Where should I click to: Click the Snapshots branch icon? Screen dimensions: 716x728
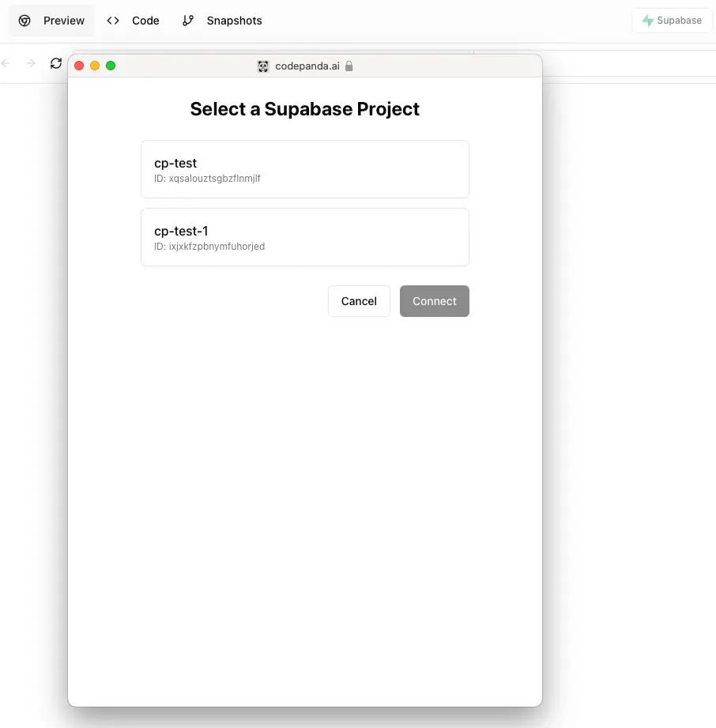(188, 21)
